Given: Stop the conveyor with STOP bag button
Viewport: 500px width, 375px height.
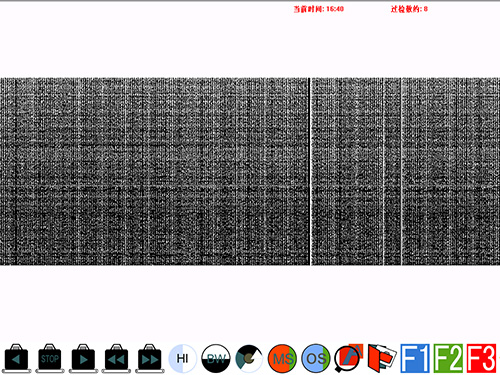Looking at the screenshot, I should pos(50,358).
